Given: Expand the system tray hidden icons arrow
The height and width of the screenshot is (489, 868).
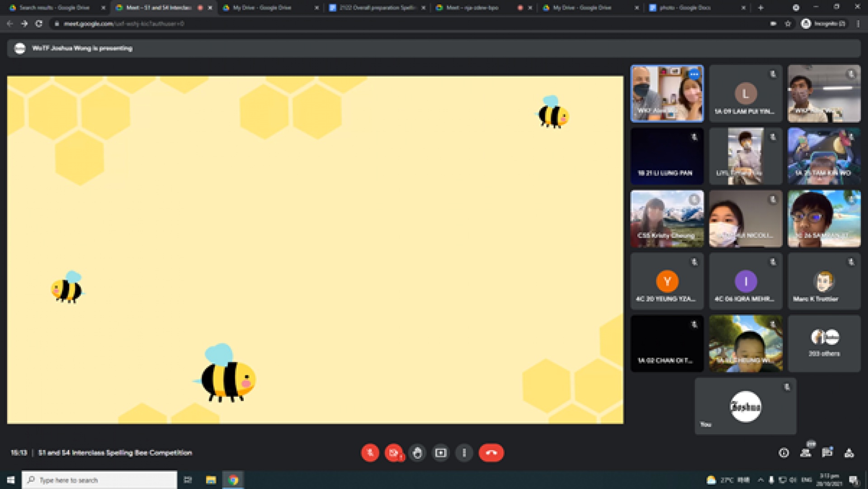Looking at the screenshot, I should (x=760, y=480).
